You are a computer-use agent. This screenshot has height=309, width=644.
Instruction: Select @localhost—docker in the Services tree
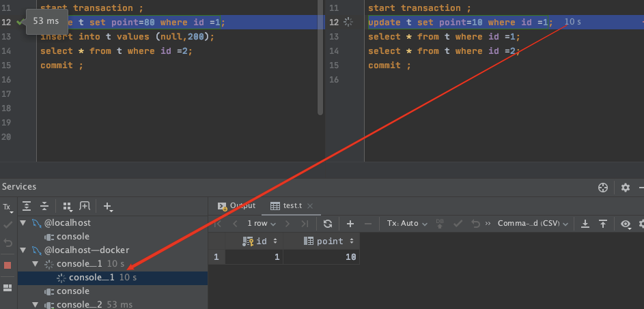(87, 250)
